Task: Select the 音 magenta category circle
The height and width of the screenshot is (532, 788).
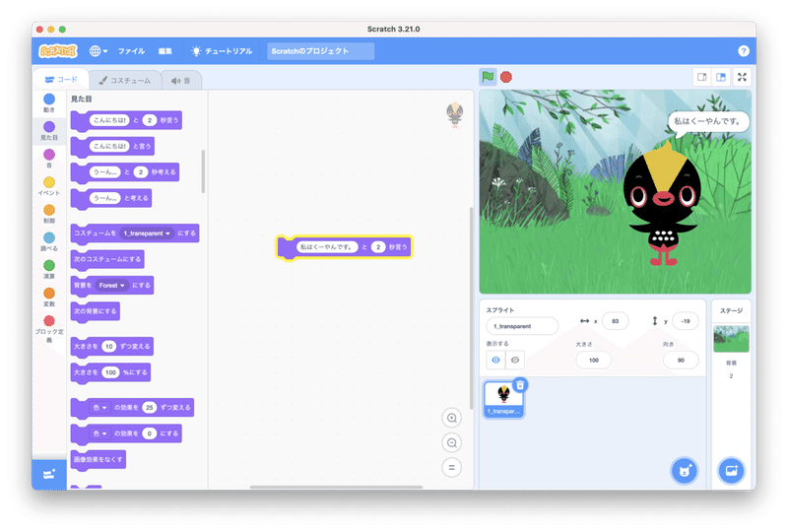Action: [x=49, y=155]
